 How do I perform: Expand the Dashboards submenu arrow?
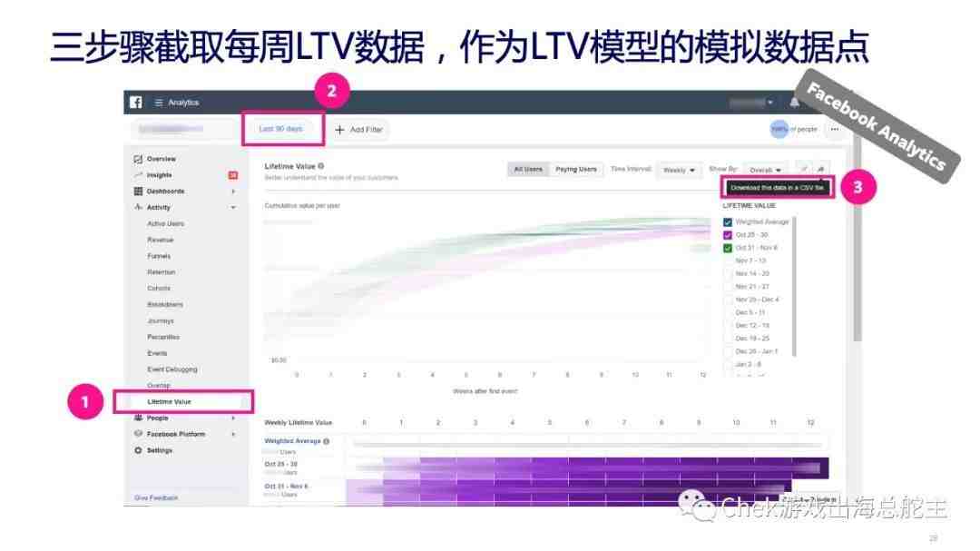[233, 192]
